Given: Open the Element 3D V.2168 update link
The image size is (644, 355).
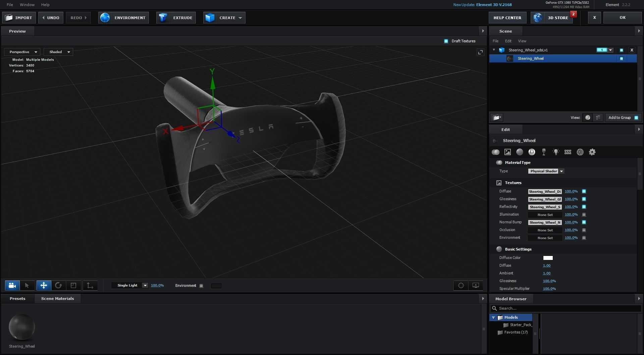Looking at the screenshot, I should pos(494,5).
